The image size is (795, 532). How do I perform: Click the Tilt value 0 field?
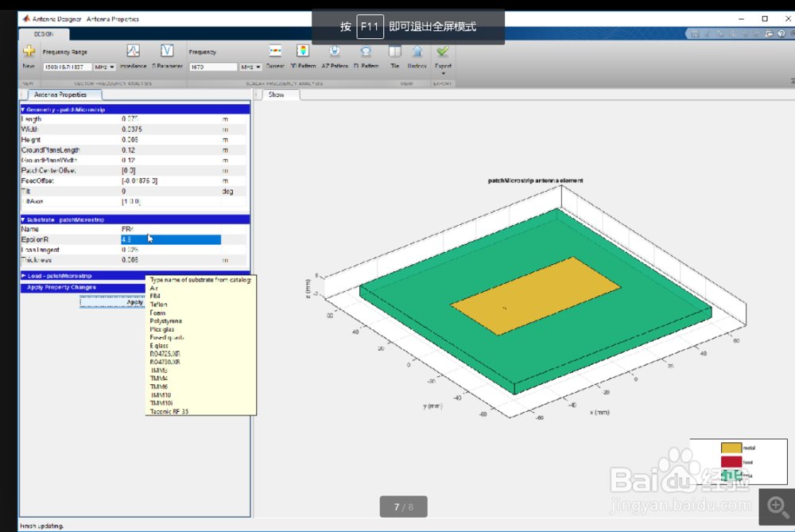(170, 191)
